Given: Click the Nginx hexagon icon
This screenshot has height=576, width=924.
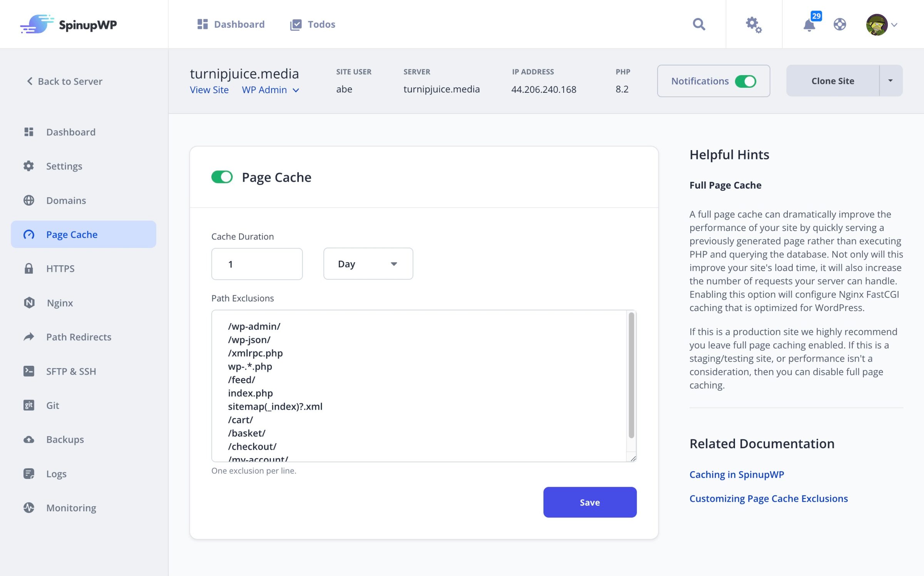Looking at the screenshot, I should point(29,303).
